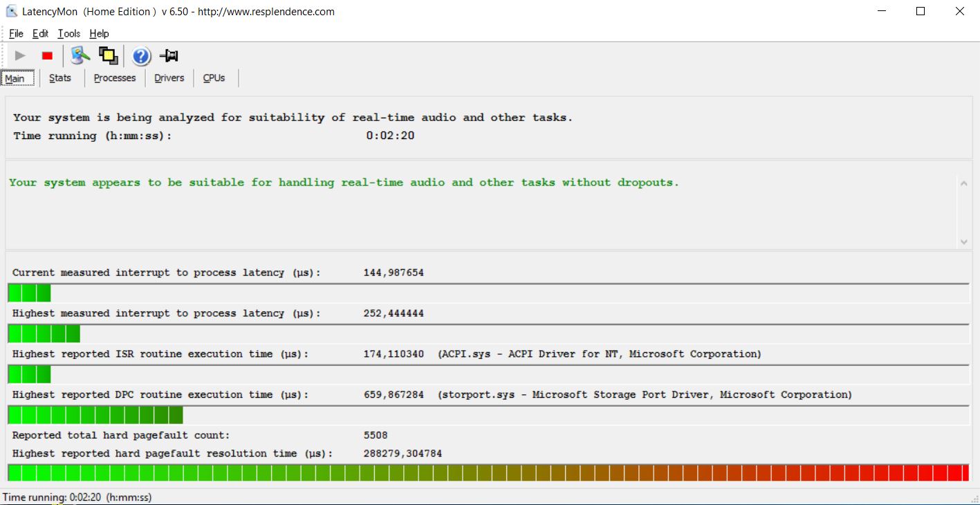Click the status bar Time running text
This screenshot has height=505, width=980.
tap(77, 497)
